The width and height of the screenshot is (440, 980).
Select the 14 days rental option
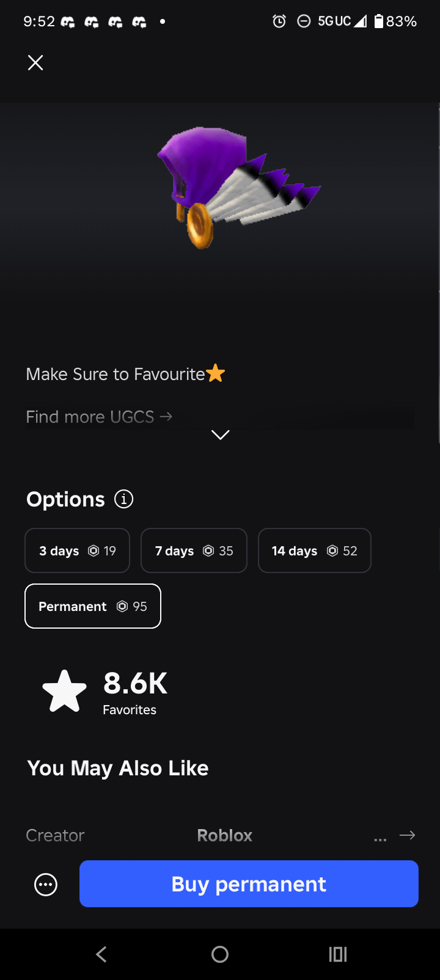pos(315,550)
